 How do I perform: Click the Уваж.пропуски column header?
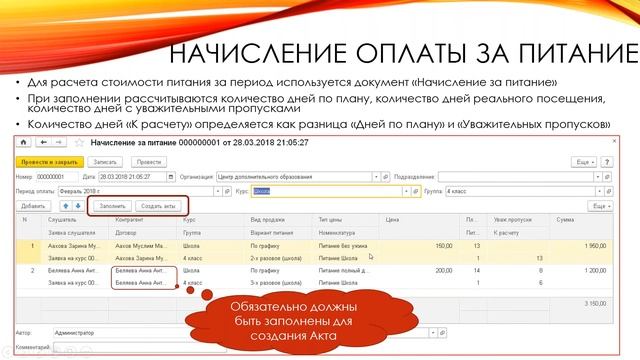pos(512,220)
